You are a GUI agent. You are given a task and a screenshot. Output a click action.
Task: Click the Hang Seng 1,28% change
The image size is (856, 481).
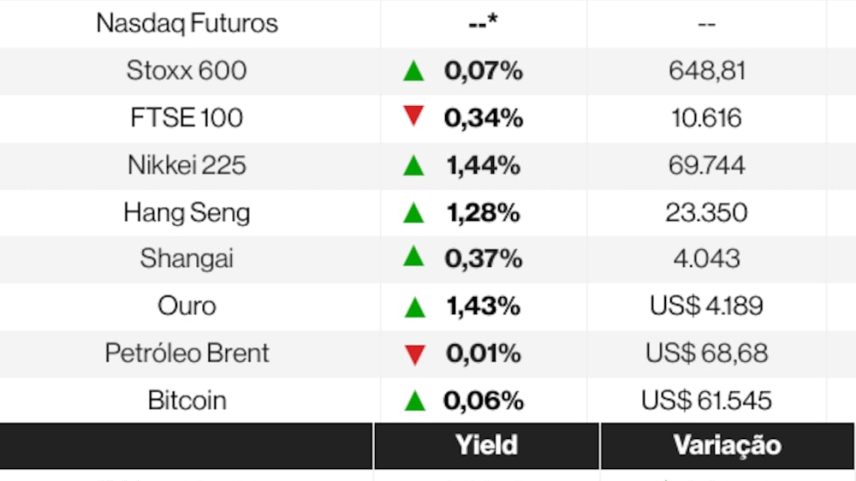point(483,213)
